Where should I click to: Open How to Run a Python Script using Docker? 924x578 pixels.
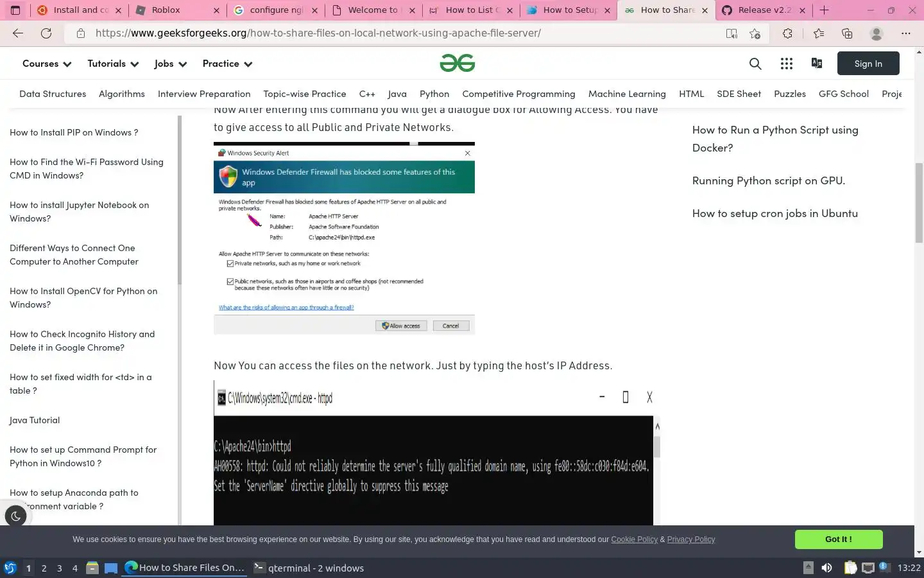point(775,139)
